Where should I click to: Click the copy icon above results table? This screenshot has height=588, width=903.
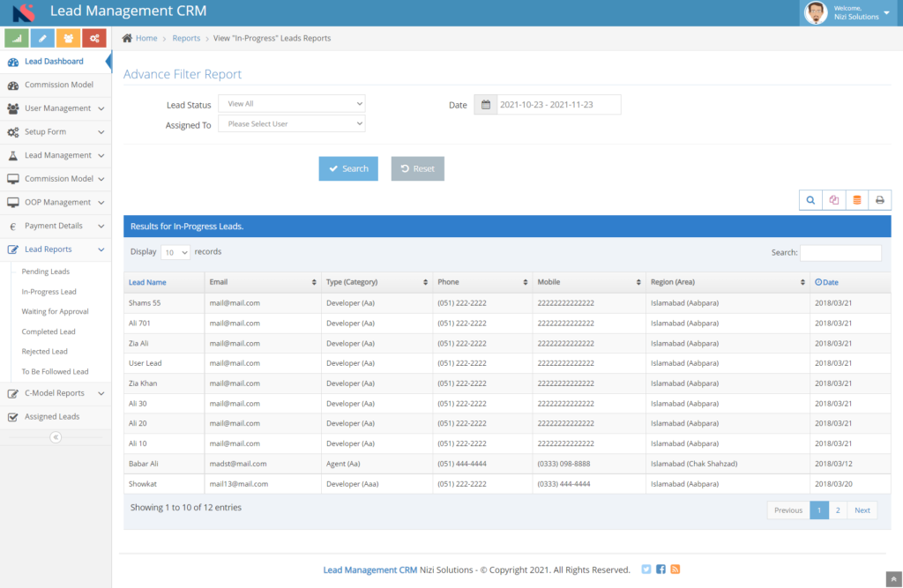pos(834,200)
